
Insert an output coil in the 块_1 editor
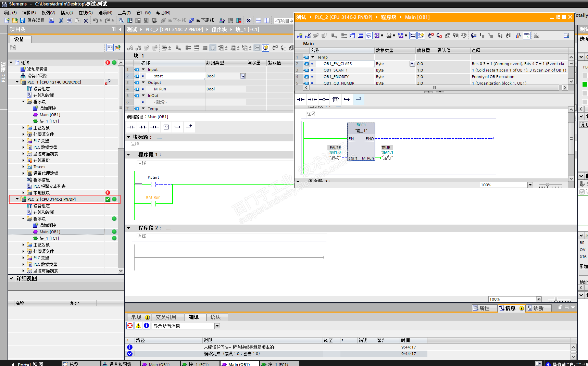154,127
